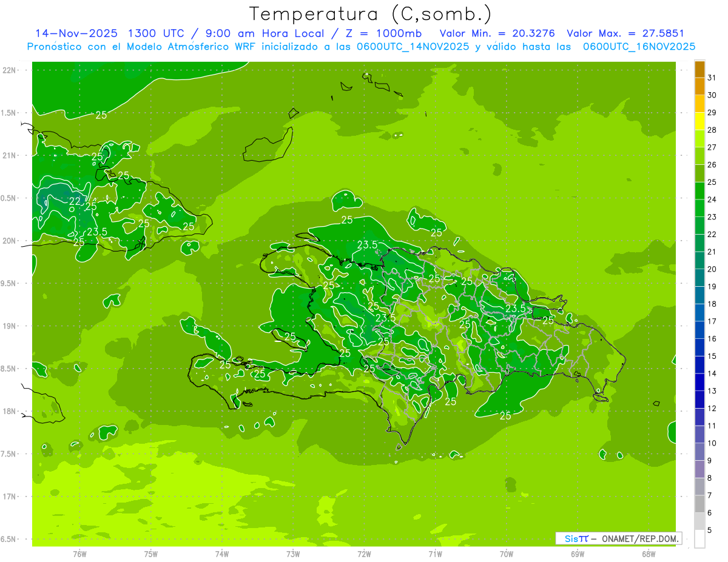The width and height of the screenshot is (728, 562).
Task: Select '0600UTC_16NOV2025' valid-until time
Action: (x=639, y=47)
